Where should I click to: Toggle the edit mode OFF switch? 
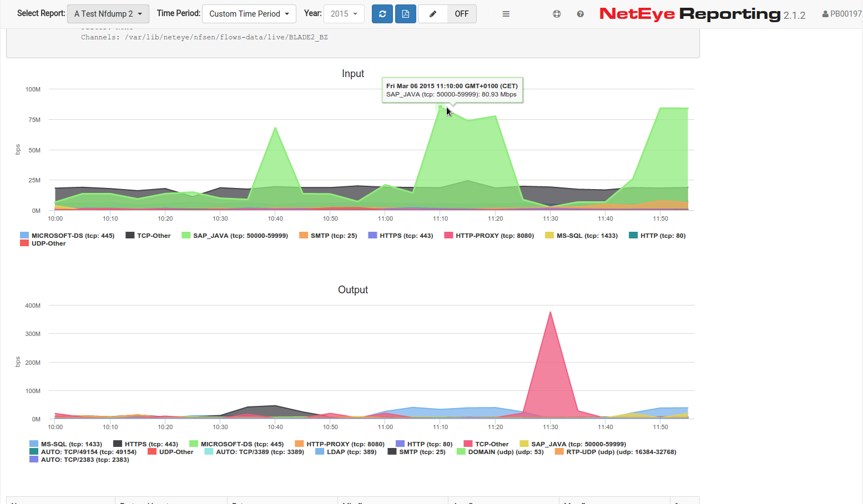point(462,14)
